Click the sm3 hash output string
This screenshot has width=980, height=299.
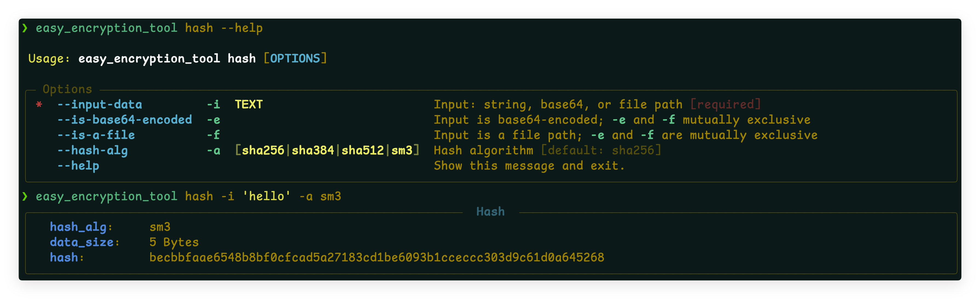point(377,257)
